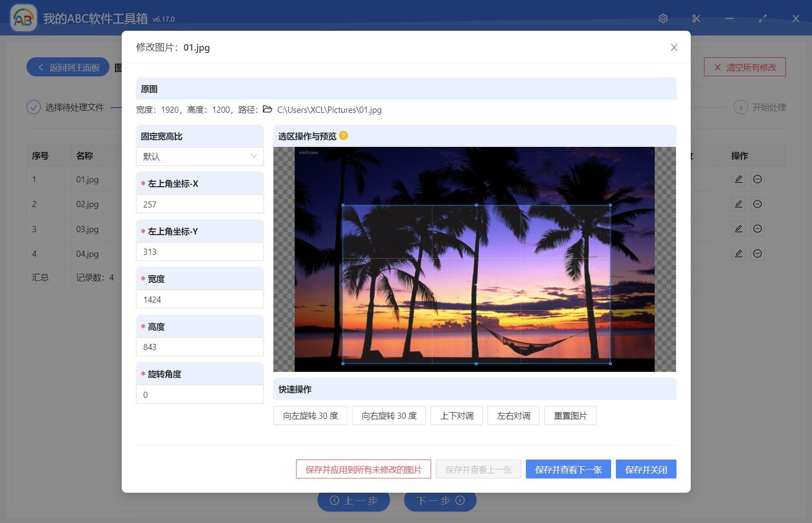Rotate the image right 30 degrees

388,415
